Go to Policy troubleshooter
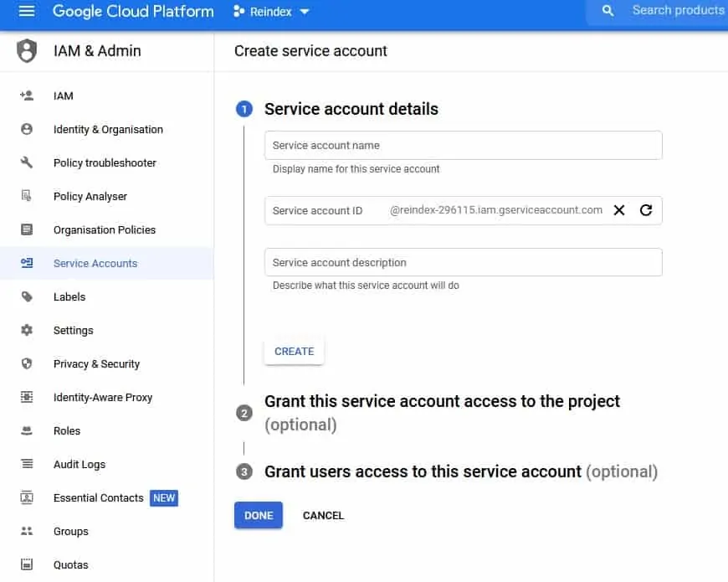Screen dimensions: 728x582 [x=107, y=162]
